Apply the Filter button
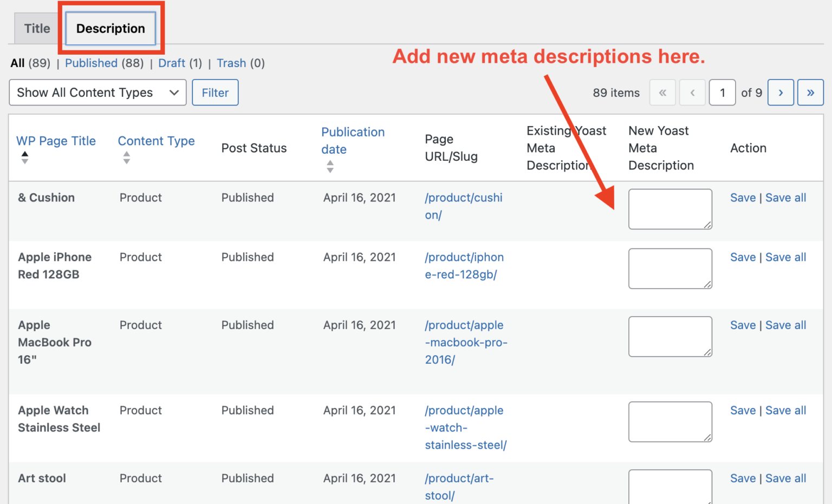Screen dimensions: 832x504 click(x=215, y=92)
